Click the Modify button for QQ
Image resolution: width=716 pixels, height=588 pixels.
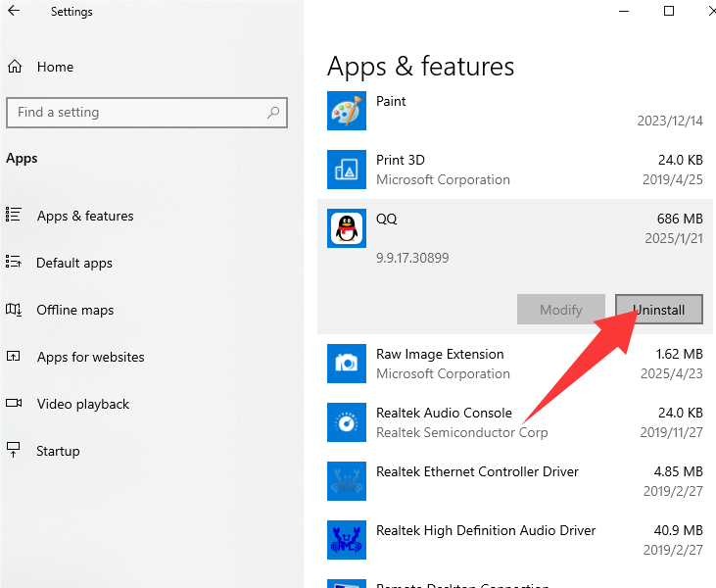click(x=561, y=310)
